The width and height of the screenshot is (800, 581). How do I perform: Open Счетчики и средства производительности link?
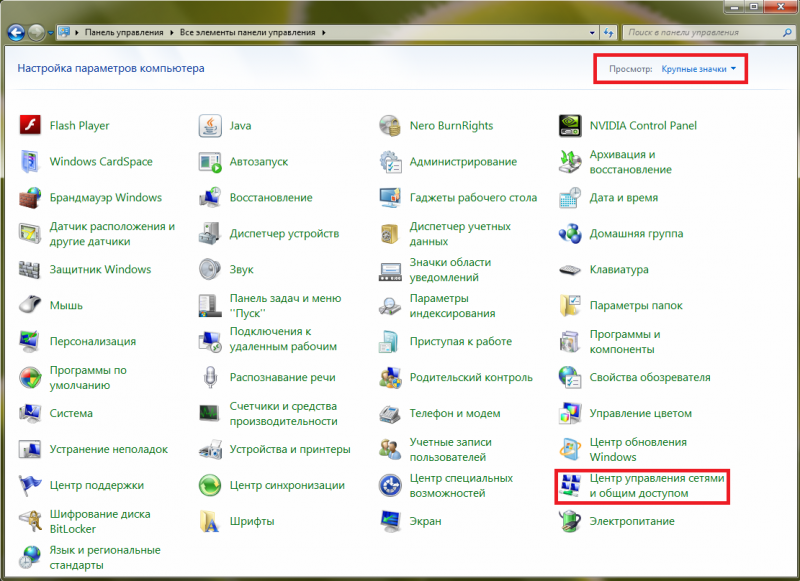pyautogui.click(x=283, y=414)
